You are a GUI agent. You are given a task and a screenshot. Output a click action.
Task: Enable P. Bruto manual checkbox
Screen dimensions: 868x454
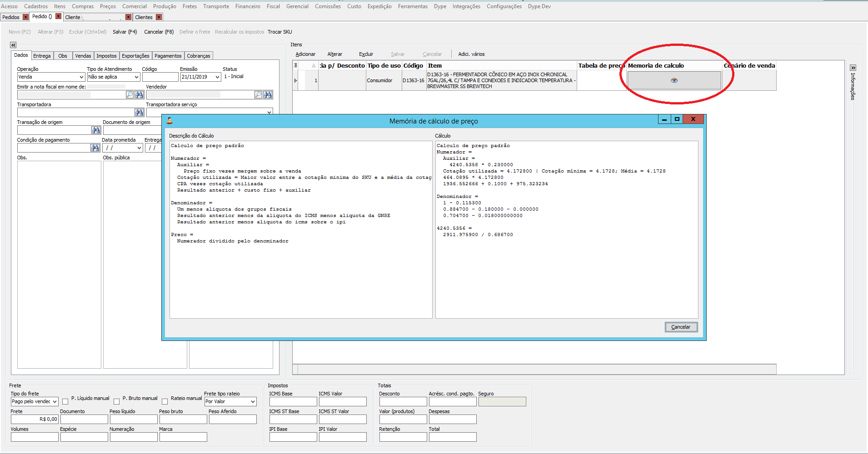tap(117, 402)
